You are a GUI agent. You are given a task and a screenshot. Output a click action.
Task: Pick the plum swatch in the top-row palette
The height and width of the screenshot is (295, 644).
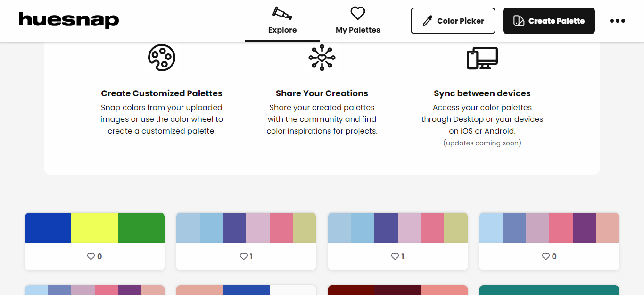(x=584, y=228)
